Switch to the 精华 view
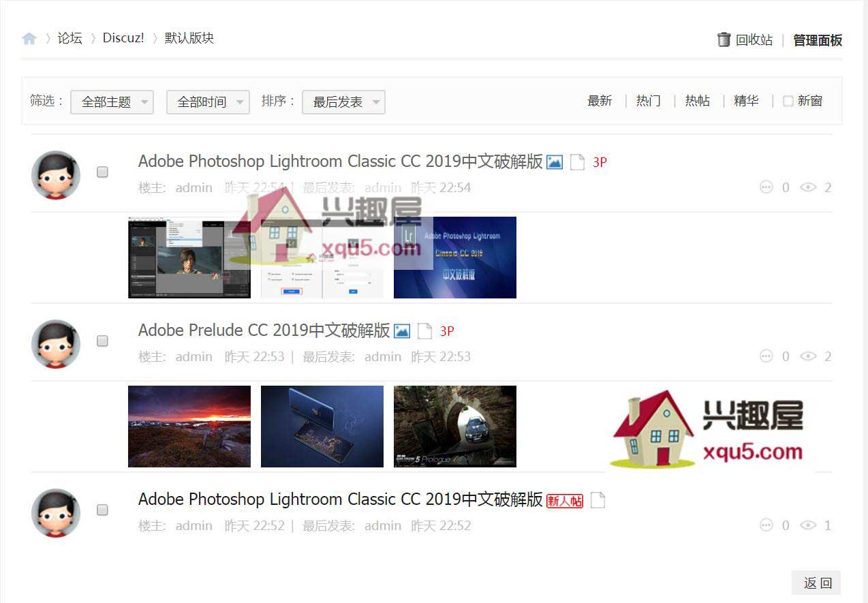This screenshot has height=603, width=868. pyautogui.click(x=747, y=101)
